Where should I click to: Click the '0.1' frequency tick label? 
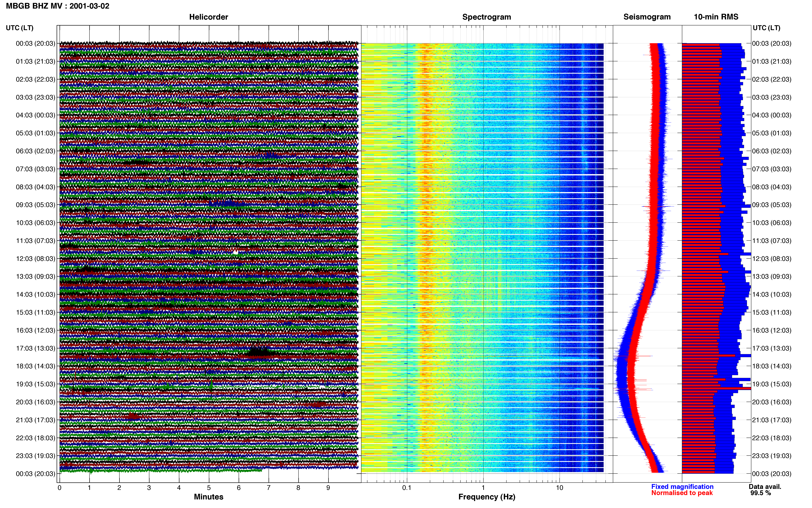point(407,488)
